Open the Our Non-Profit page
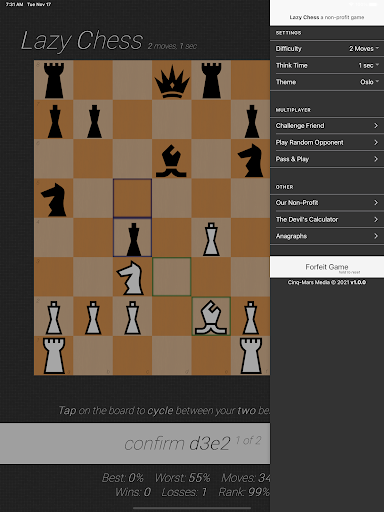This screenshot has width=384, height=512. [327, 203]
